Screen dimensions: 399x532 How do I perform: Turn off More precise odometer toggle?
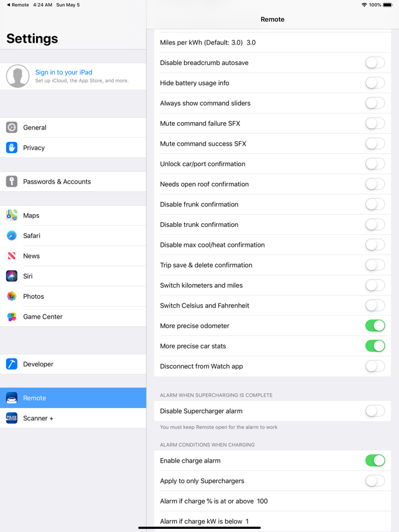(375, 326)
